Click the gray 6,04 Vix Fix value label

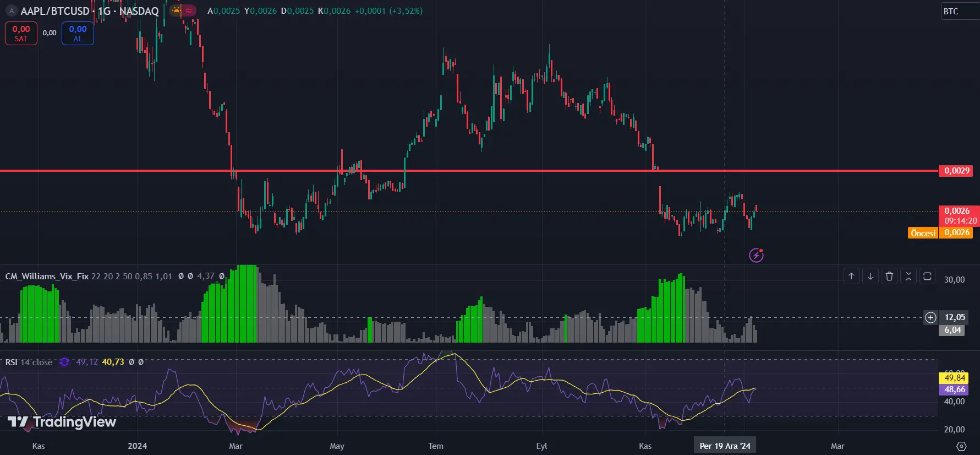point(953,330)
